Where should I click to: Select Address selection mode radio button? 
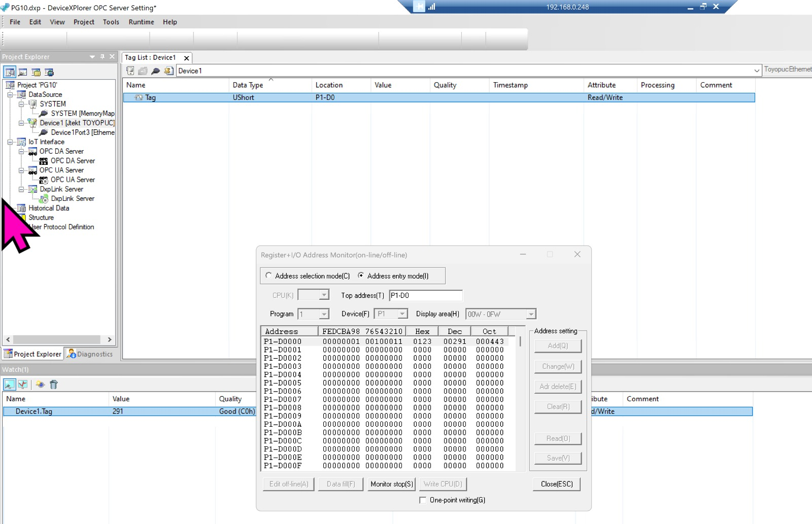point(269,275)
